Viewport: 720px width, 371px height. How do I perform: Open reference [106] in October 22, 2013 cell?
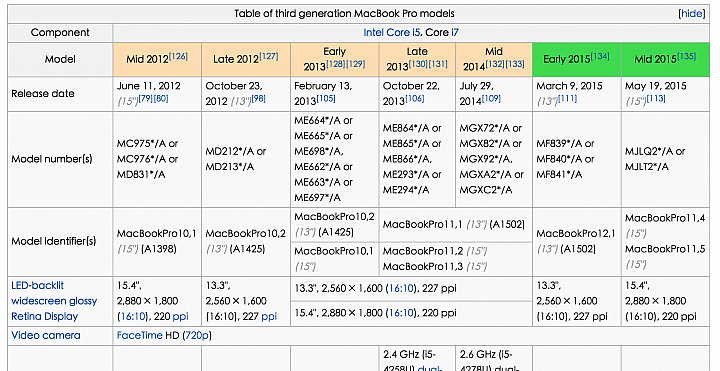[415, 98]
